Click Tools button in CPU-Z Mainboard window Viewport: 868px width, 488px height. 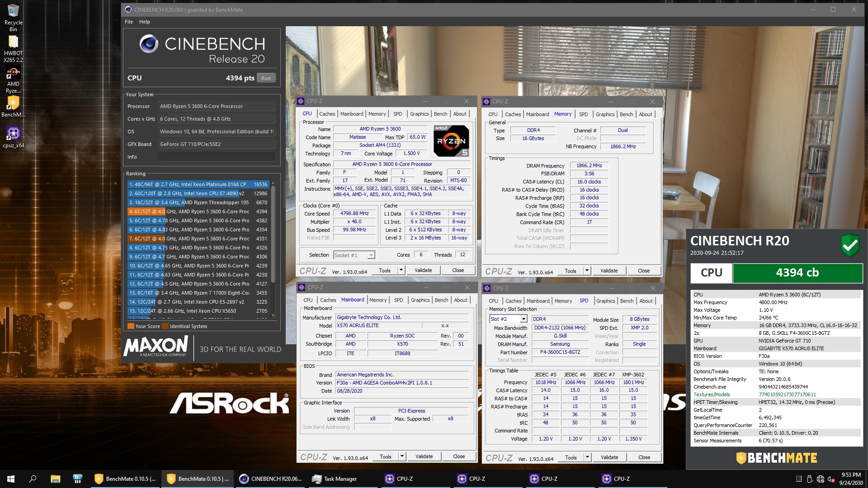click(x=386, y=456)
